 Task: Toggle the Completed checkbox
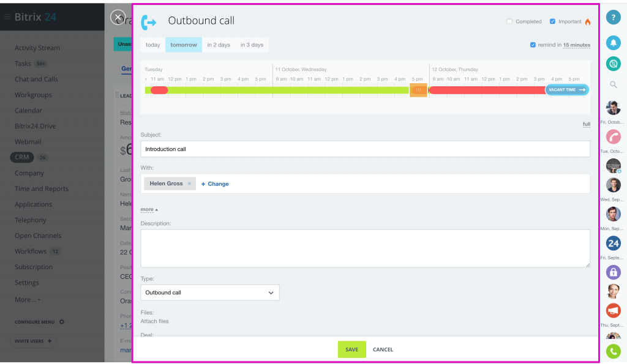point(509,21)
